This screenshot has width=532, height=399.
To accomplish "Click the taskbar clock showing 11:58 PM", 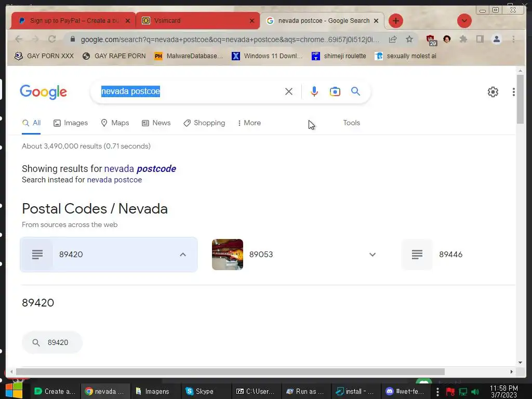I will [x=504, y=392].
